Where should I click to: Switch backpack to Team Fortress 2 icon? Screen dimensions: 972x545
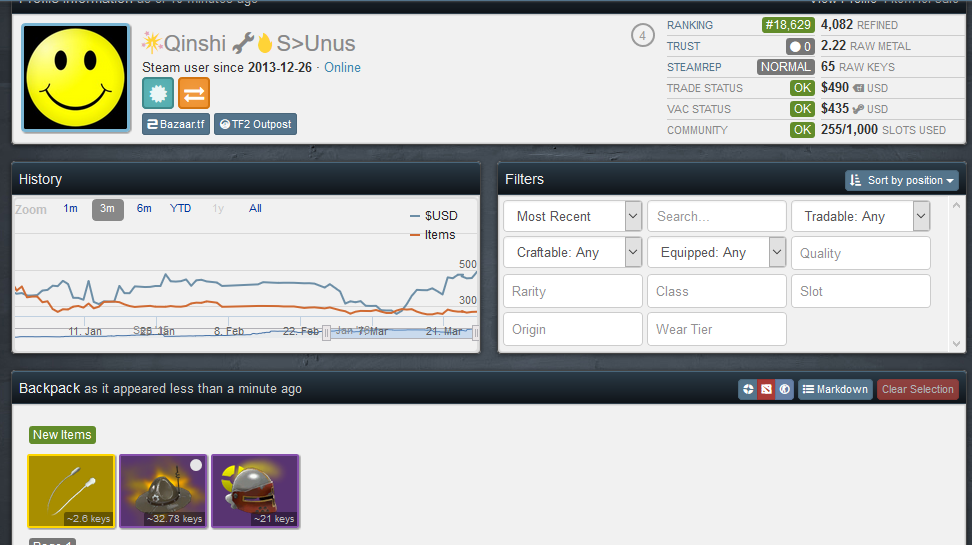point(748,389)
